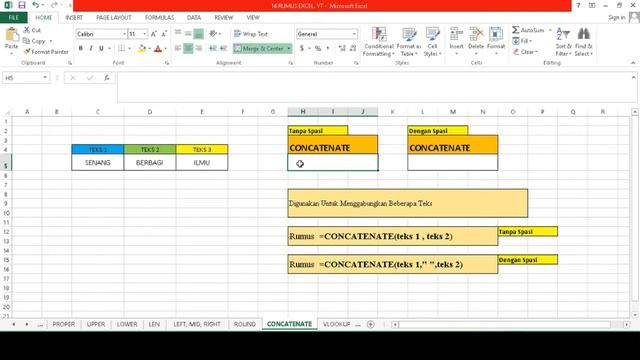Open Format as Table

tap(409, 42)
